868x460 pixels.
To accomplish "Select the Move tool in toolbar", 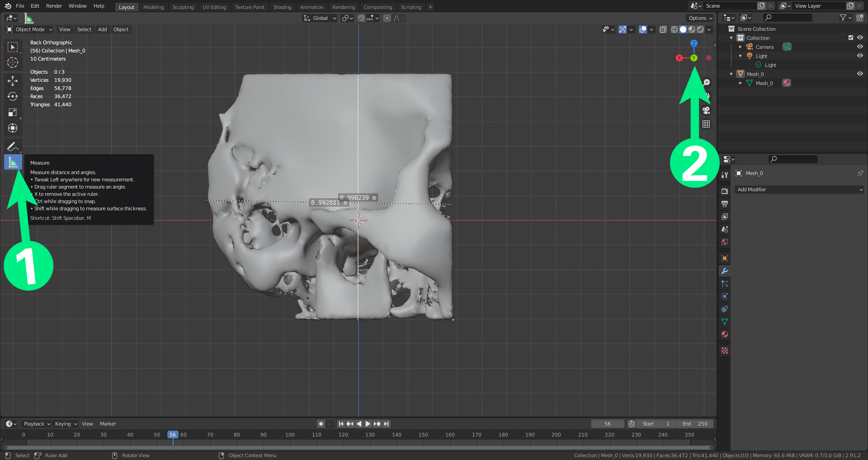I will (x=13, y=81).
